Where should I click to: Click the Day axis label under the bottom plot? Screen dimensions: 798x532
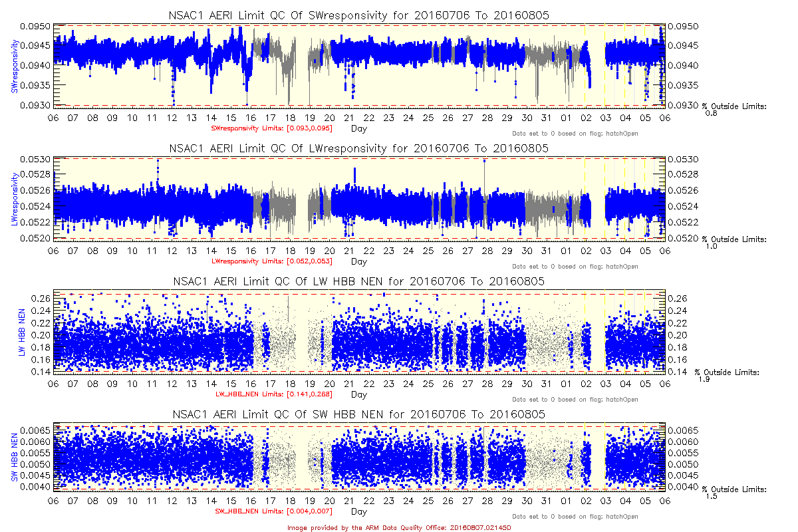[358, 511]
